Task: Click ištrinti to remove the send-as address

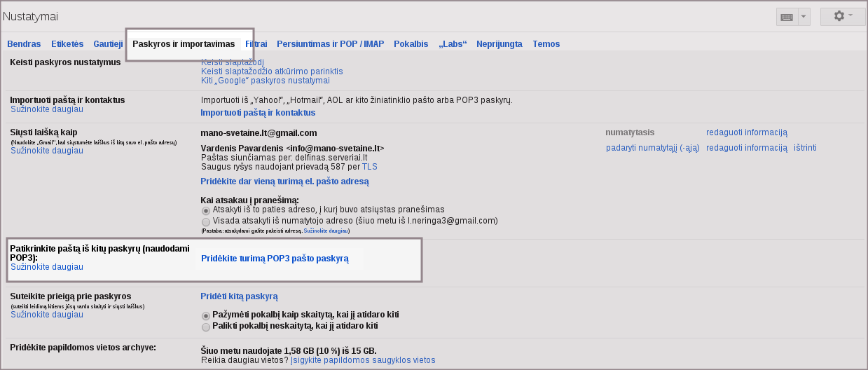Action: (805, 148)
